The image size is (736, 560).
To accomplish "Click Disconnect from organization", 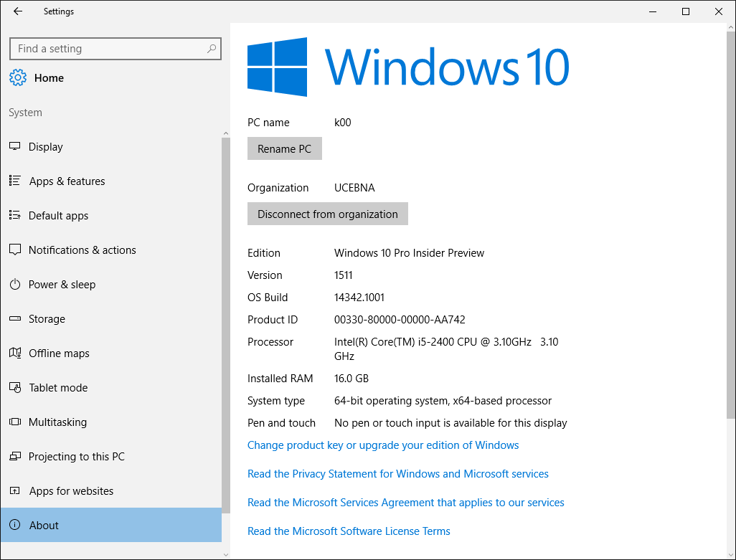I will click(328, 214).
